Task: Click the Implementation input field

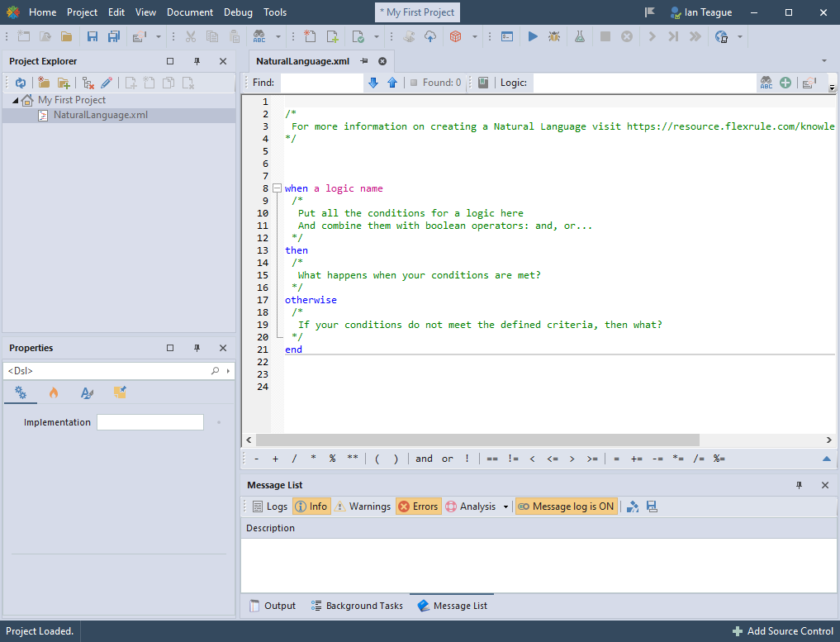Action: tap(150, 422)
